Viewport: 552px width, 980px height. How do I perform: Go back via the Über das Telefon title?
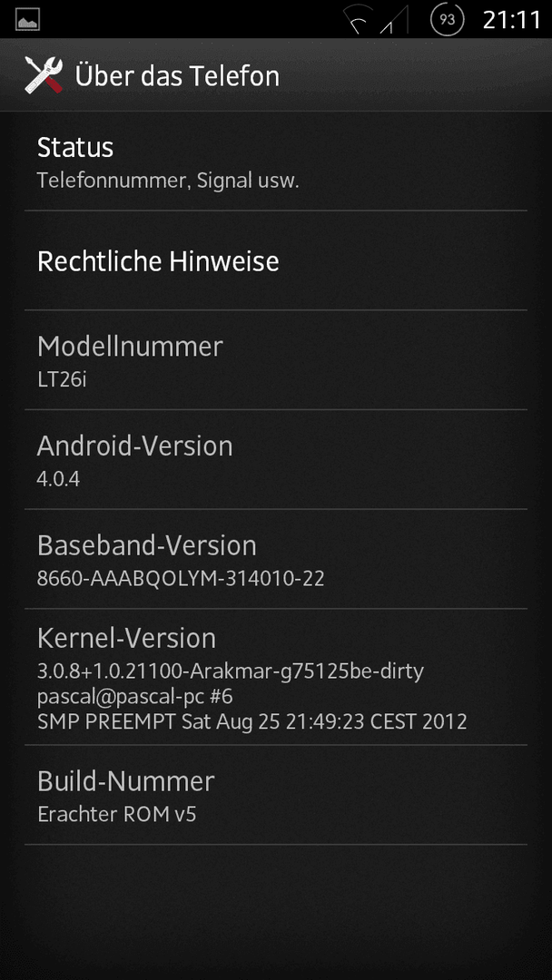pos(177,76)
